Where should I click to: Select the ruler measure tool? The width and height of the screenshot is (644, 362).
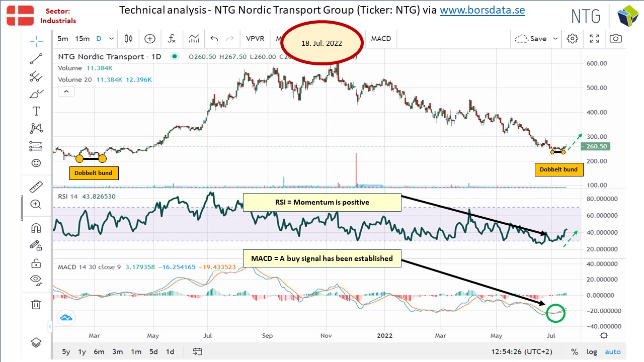pos(36,187)
